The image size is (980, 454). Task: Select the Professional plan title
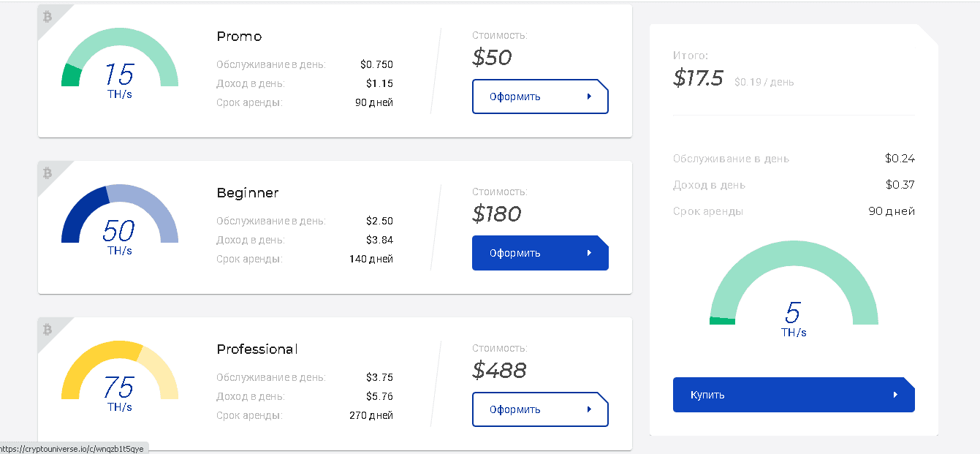pyautogui.click(x=257, y=349)
